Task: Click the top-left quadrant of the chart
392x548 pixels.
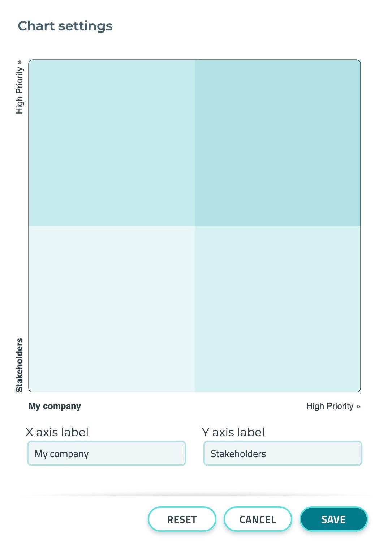Action: [x=112, y=143]
